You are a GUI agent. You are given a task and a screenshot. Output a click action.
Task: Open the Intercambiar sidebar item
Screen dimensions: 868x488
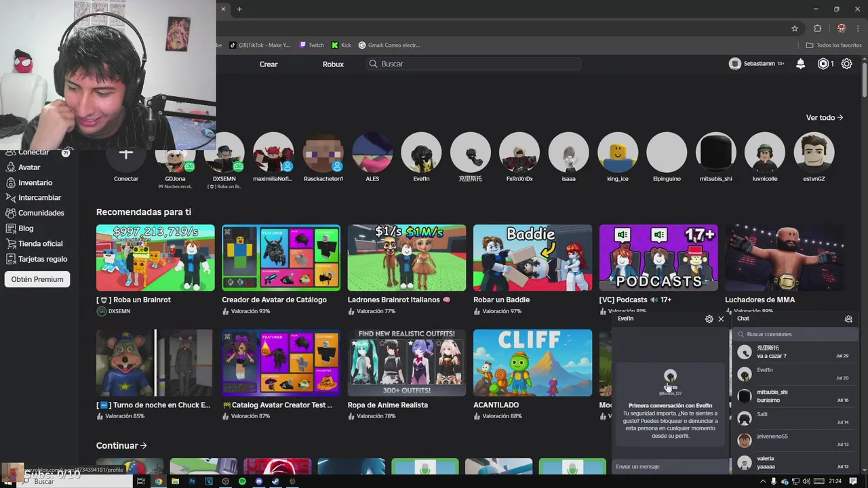point(33,198)
